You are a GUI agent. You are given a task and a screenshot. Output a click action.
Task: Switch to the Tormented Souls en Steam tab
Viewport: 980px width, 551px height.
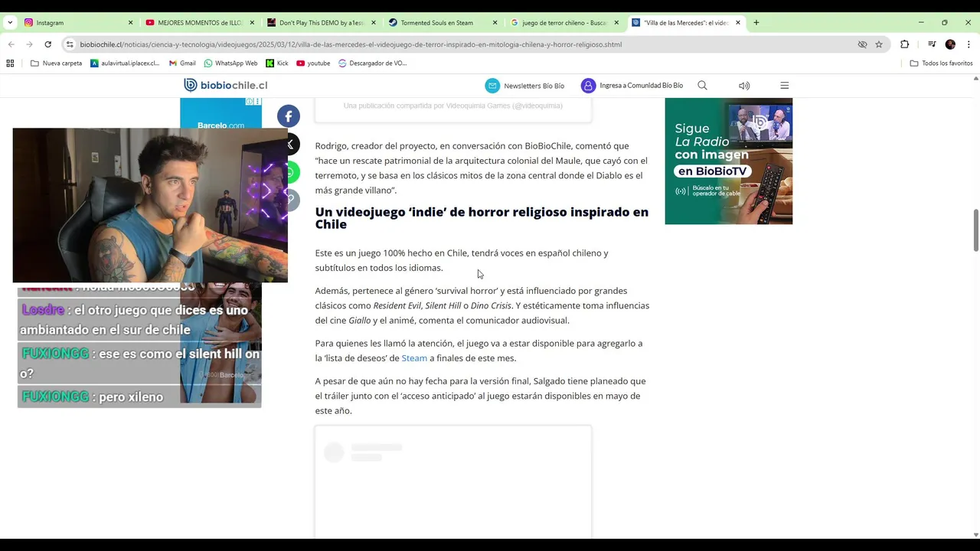pos(443,23)
